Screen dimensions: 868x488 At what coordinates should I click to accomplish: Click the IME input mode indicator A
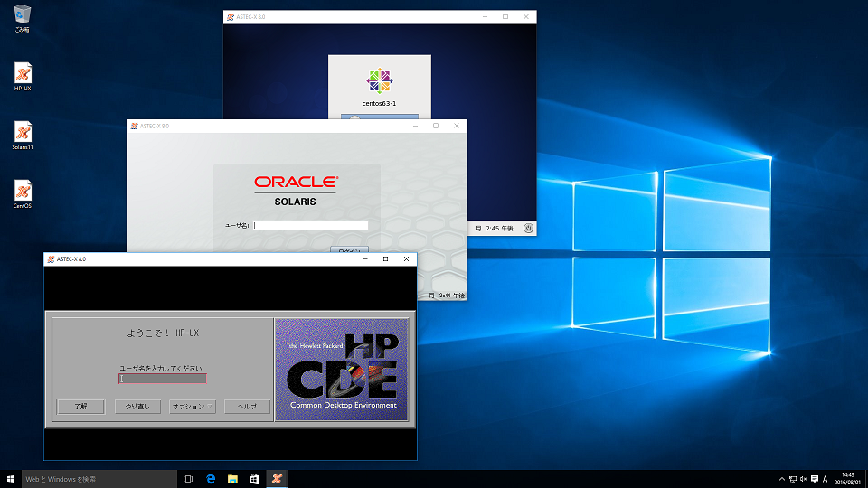[x=825, y=479]
